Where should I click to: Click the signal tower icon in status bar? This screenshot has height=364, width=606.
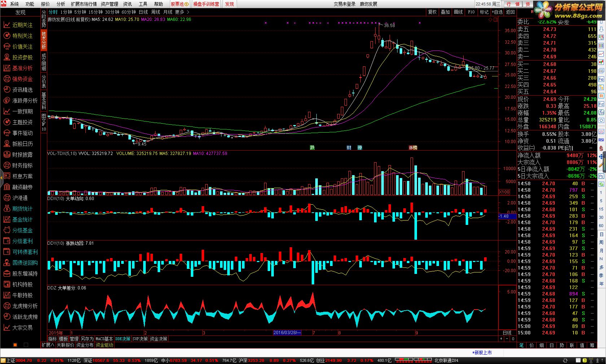click(x=591, y=360)
